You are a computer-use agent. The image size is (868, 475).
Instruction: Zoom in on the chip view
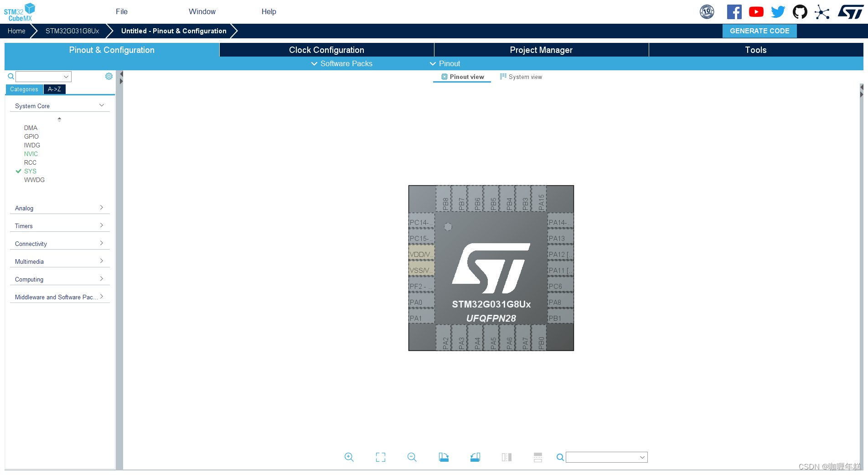(x=349, y=457)
